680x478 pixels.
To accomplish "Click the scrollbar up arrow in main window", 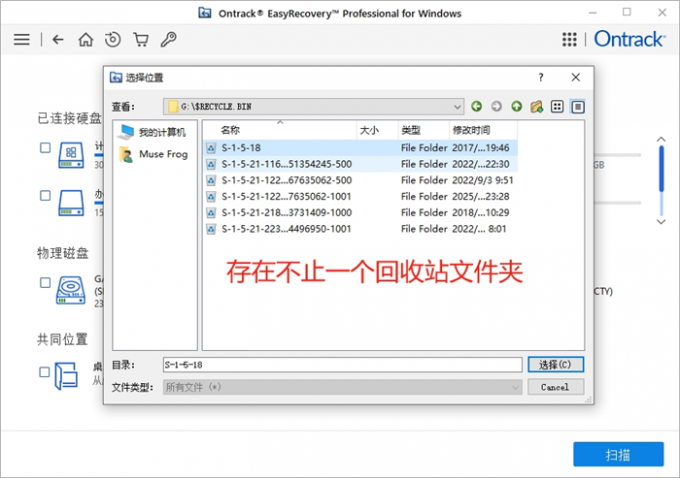I will click(x=661, y=139).
